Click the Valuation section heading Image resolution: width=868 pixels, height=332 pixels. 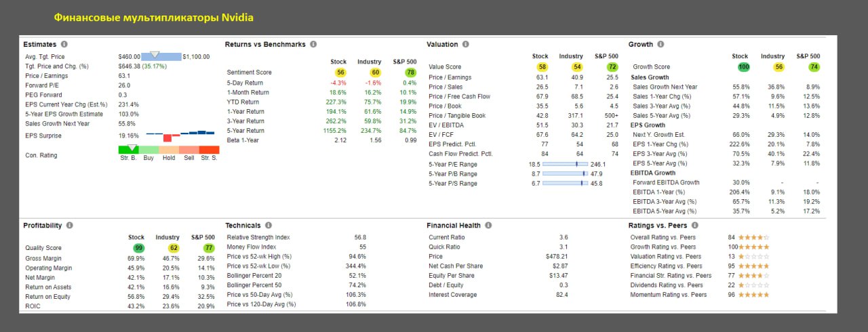[442, 44]
